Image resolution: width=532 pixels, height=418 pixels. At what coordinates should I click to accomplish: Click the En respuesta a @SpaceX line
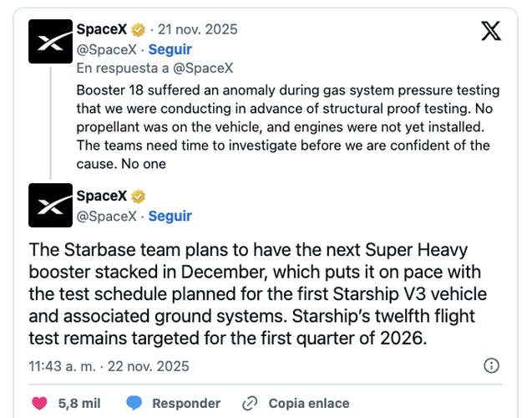(154, 68)
